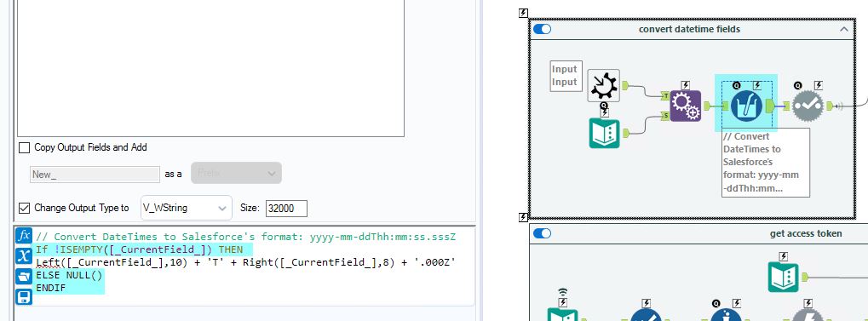The height and width of the screenshot is (321, 868).
Task: Click the fx functions icon in expression editor
Action: pos(23,235)
